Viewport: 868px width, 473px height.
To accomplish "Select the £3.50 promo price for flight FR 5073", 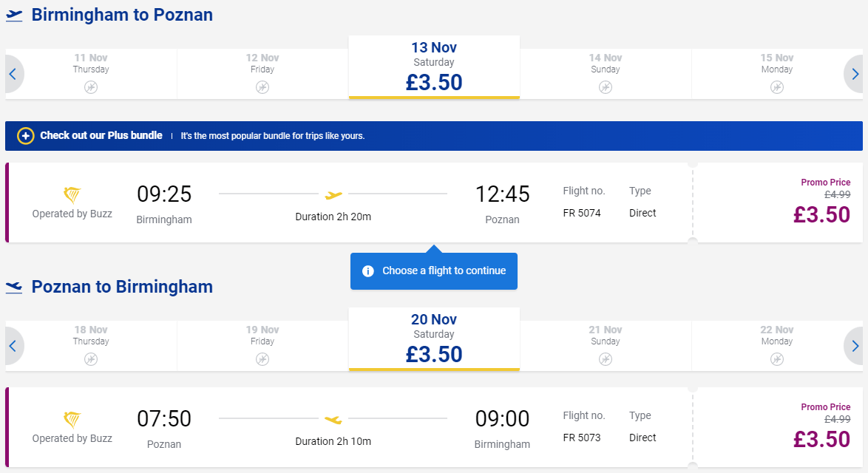I will tap(821, 439).
